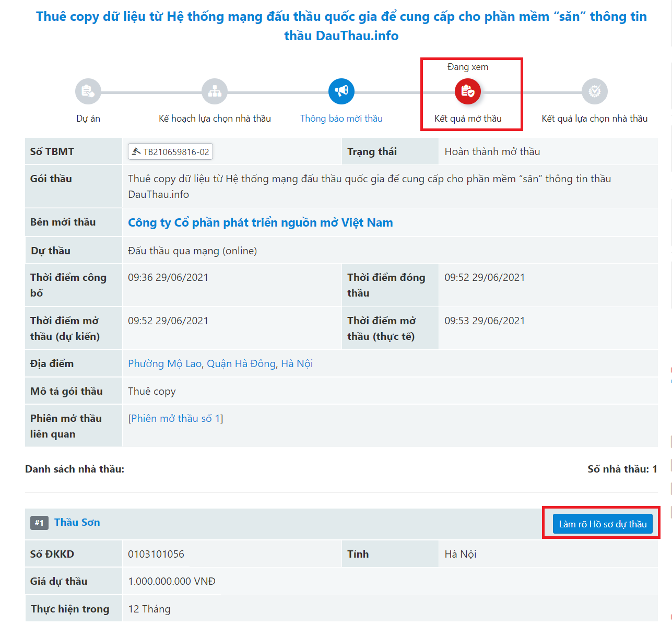This screenshot has height=625, width=672.
Task: Switch to Kết quả lựa chọn nhà thầu label
Action: pos(595,119)
